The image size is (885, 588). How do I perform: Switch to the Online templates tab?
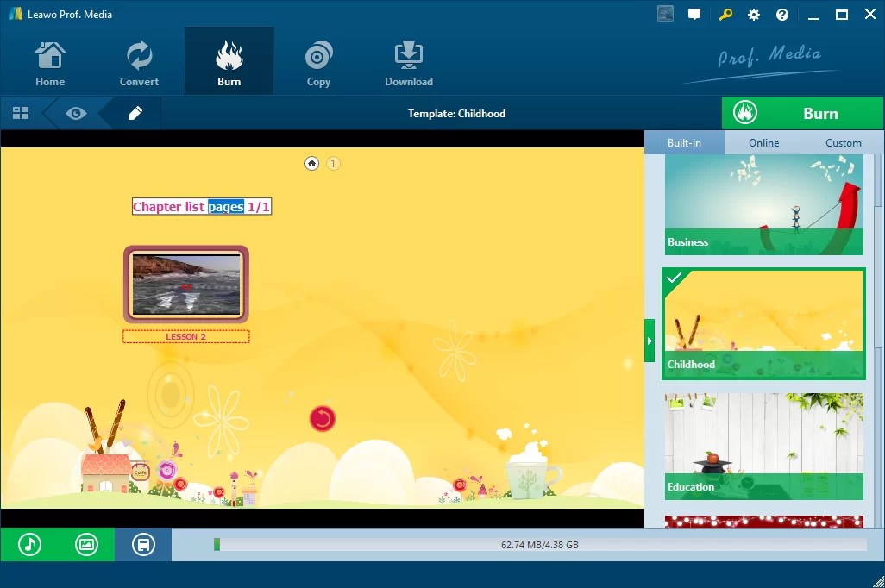click(x=763, y=143)
